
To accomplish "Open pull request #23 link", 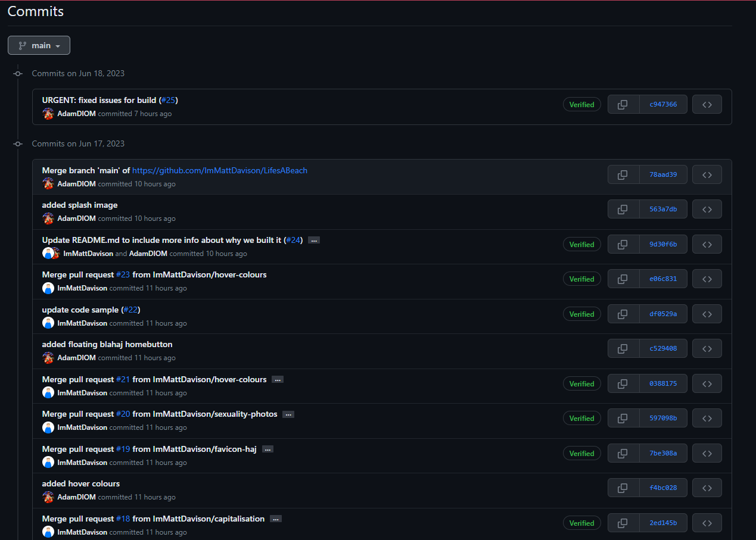I will coord(123,274).
